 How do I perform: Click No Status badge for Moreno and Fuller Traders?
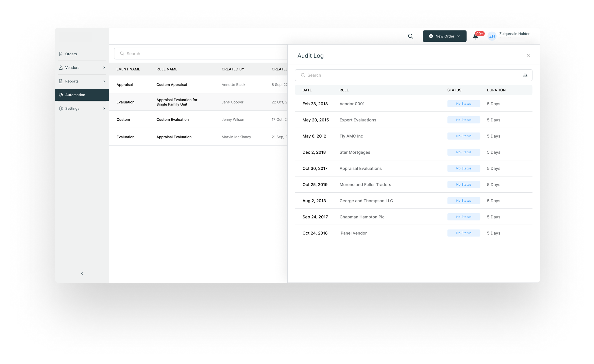464,184
